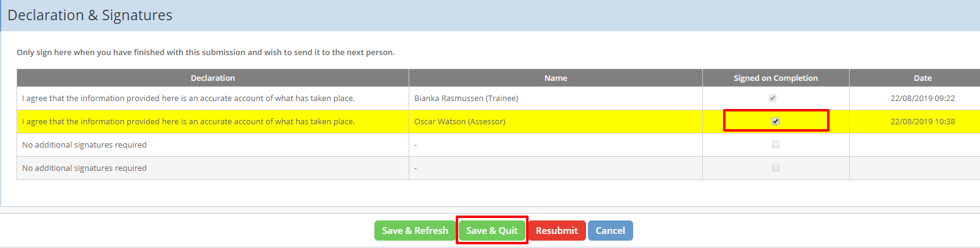The width and height of the screenshot is (980, 248).
Task: Click the red Resubmit button
Action: [x=557, y=231]
